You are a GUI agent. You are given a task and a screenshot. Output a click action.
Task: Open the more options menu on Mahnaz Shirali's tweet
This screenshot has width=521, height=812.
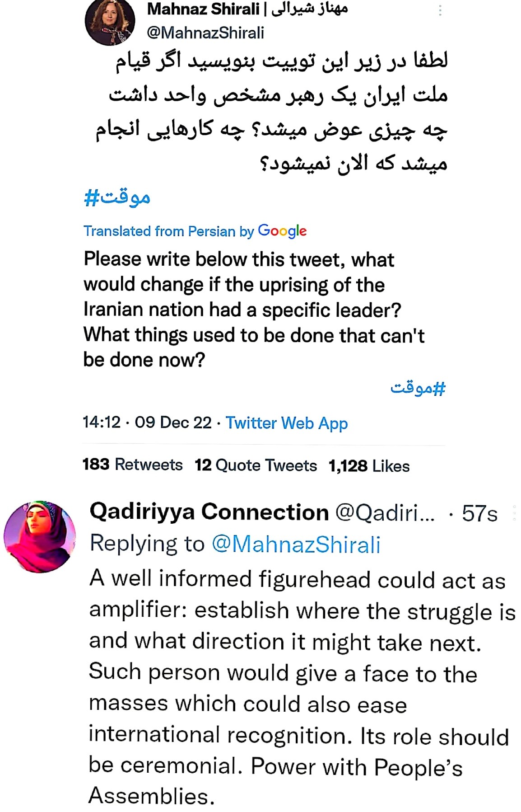(x=440, y=11)
